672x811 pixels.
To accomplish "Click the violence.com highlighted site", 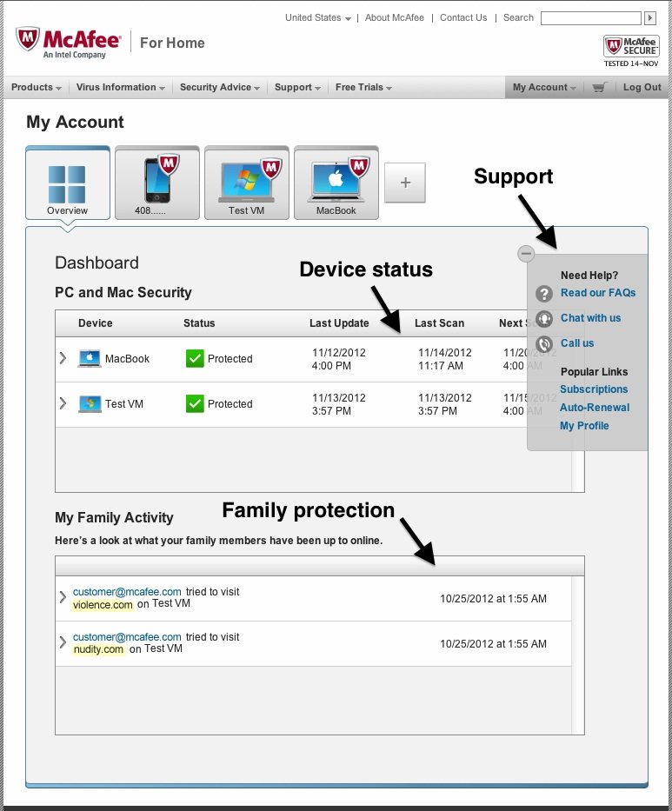I will tap(103, 605).
